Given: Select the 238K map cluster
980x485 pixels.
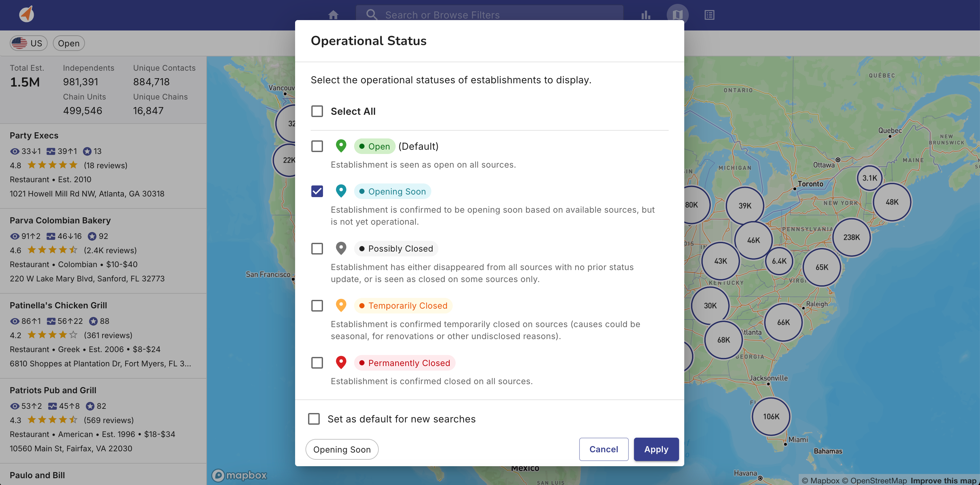Looking at the screenshot, I should point(851,237).
